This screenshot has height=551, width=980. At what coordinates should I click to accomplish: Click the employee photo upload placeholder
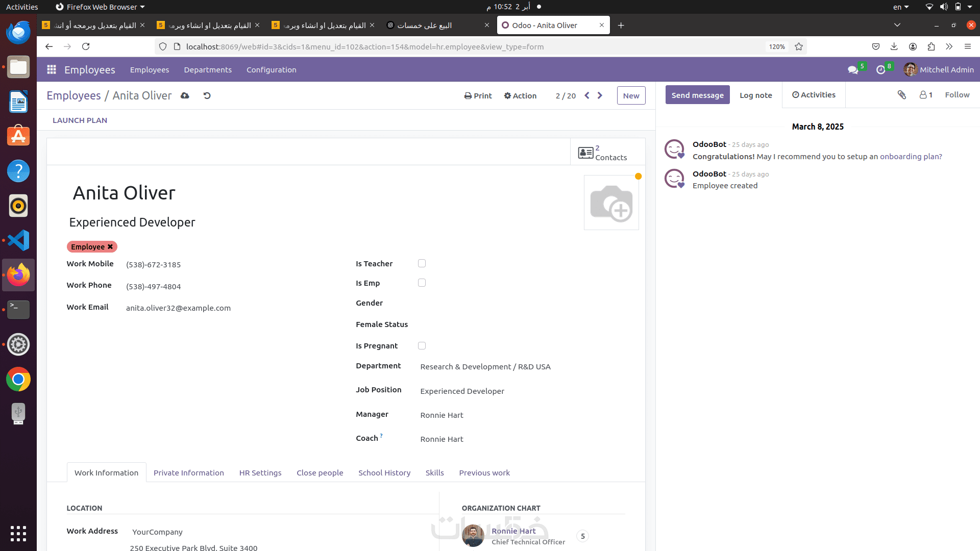pos(611,203)
